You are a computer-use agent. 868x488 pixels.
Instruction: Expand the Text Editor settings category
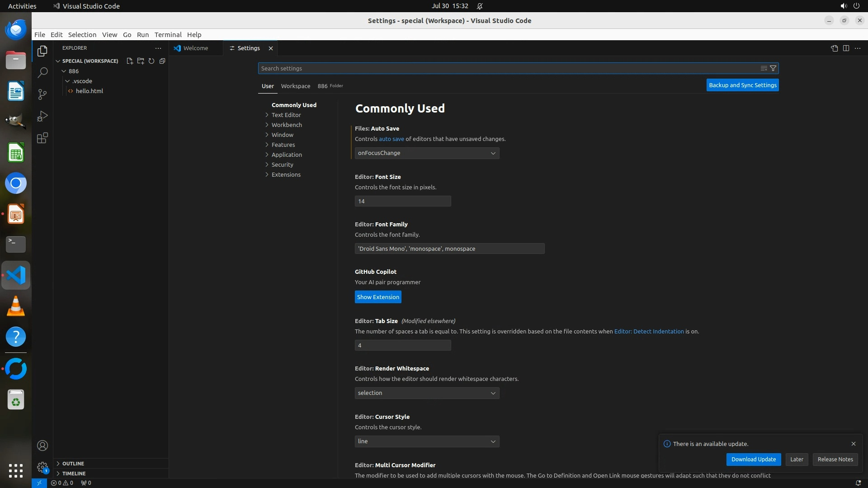pyautogui.click(x=286, y=115)
